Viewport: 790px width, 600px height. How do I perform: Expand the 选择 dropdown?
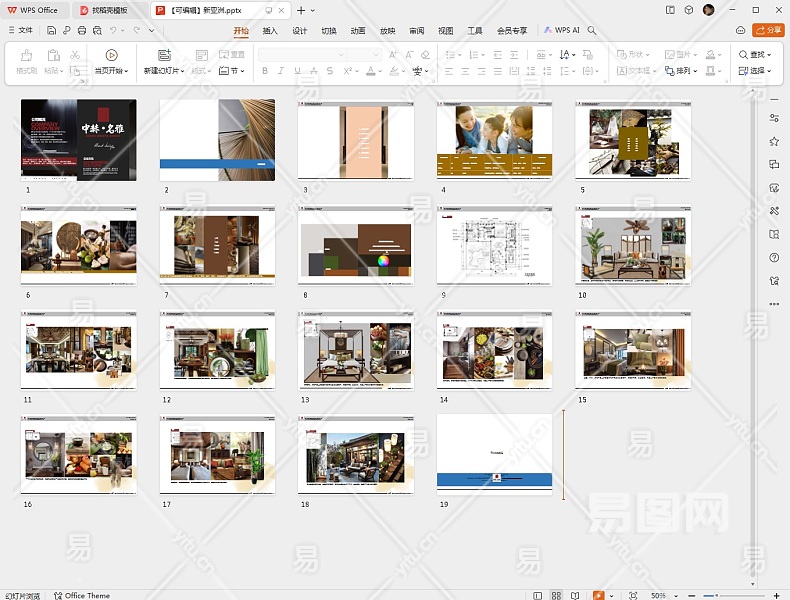click(x=755, y=71)
